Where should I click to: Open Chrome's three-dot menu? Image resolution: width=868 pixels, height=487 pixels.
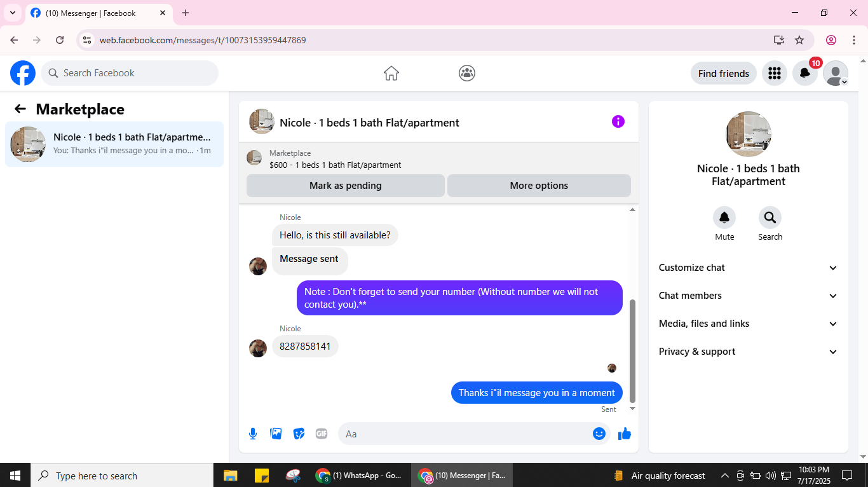coord(853,40)
